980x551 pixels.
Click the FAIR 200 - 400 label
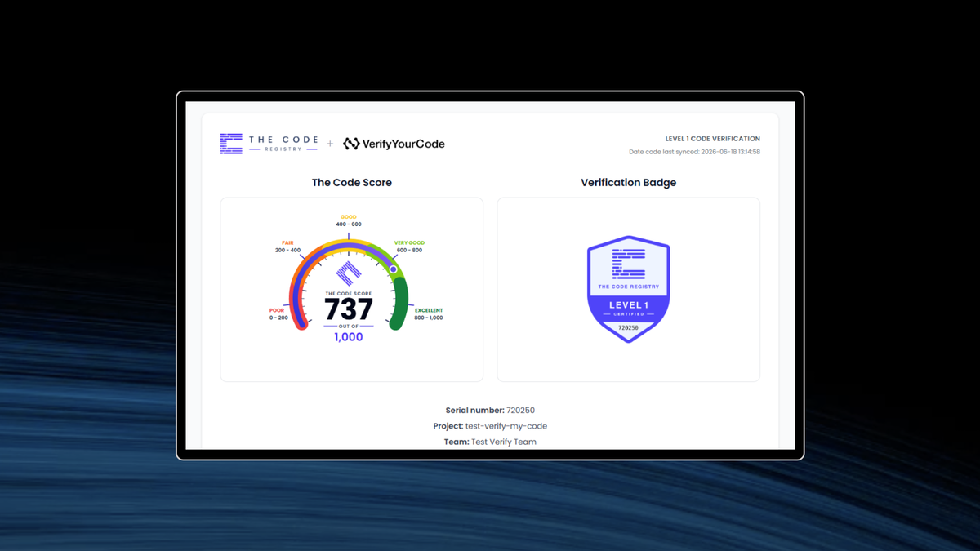287,247
